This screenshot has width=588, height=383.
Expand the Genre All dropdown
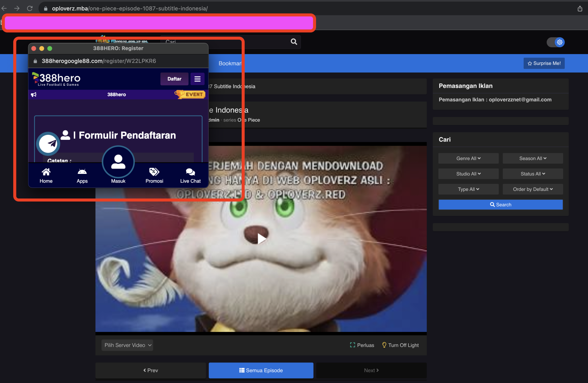tap(468, 158)
